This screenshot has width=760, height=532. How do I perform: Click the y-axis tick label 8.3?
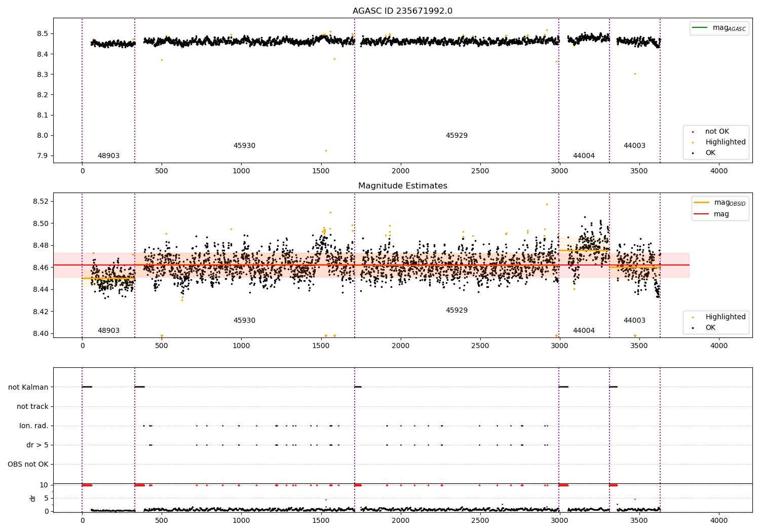click(43, 74)
